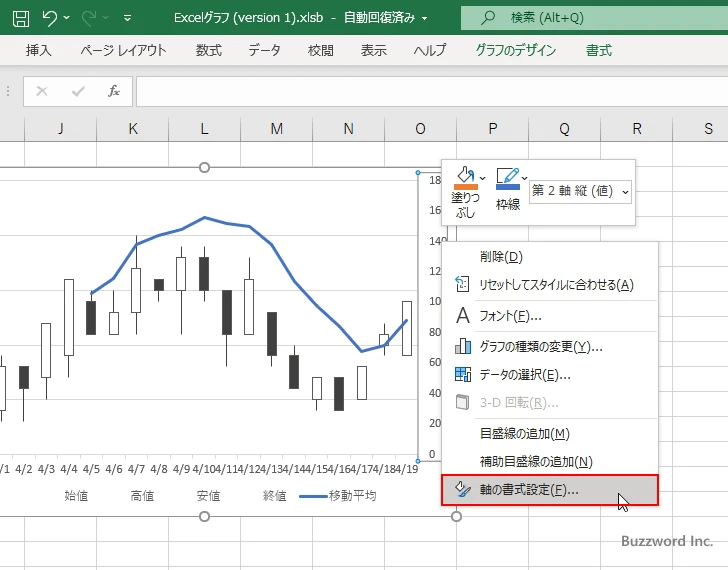Viewport: 728px width, 570px height.
Task: Open 軸の書式設定(F)... from context menu
Action: (x=550, y=490)
